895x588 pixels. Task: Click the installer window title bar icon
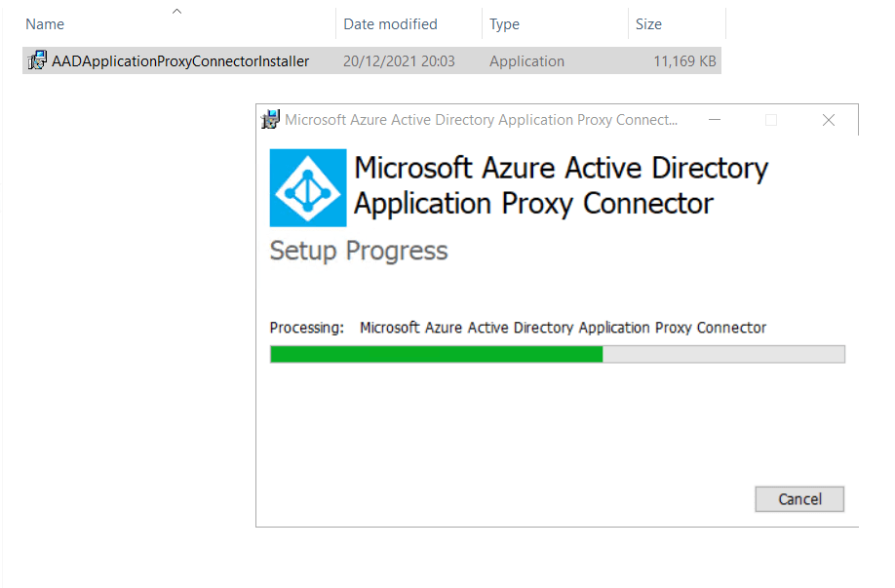pyautogui.click(x=270, y=120)
